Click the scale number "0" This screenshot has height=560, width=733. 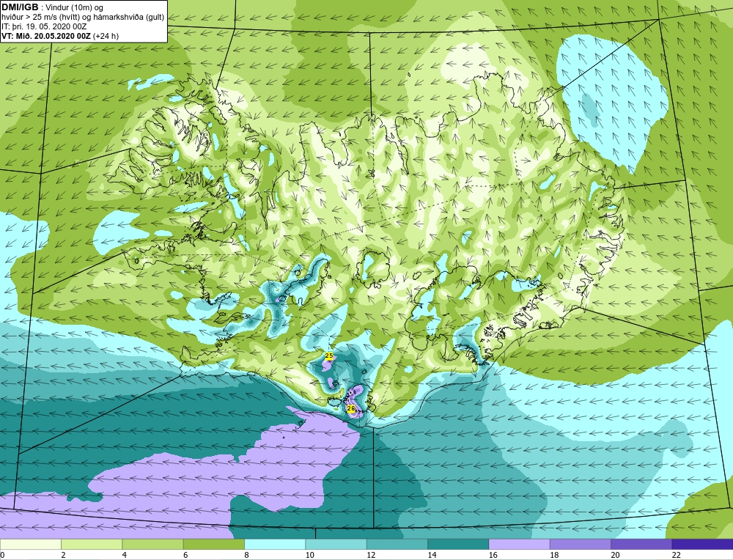point(2,556)
